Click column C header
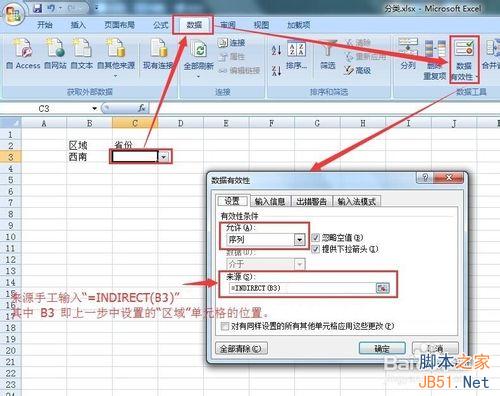500x396 pixels. 135,123
